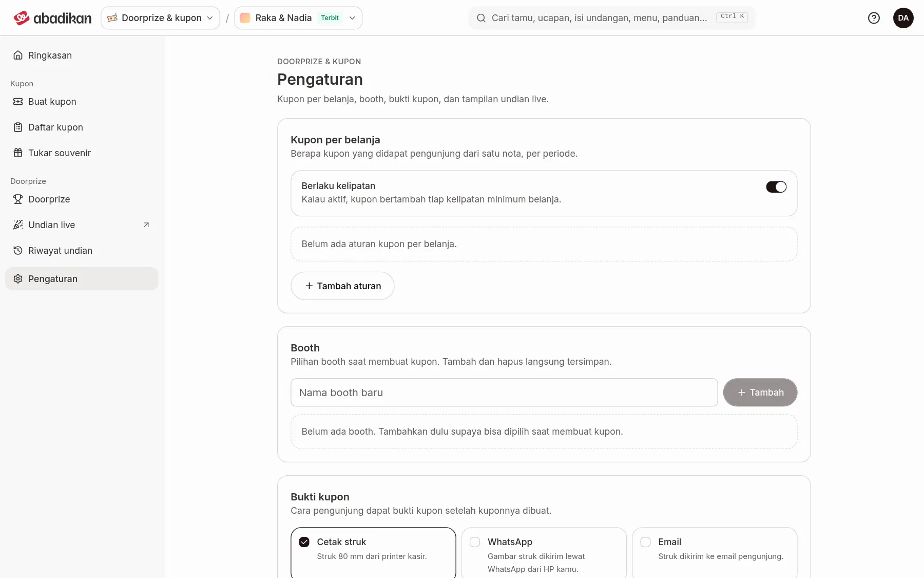Screen dimensions: 924x578
Task: Open Riwayat undian page
Action: coord(82,251)
